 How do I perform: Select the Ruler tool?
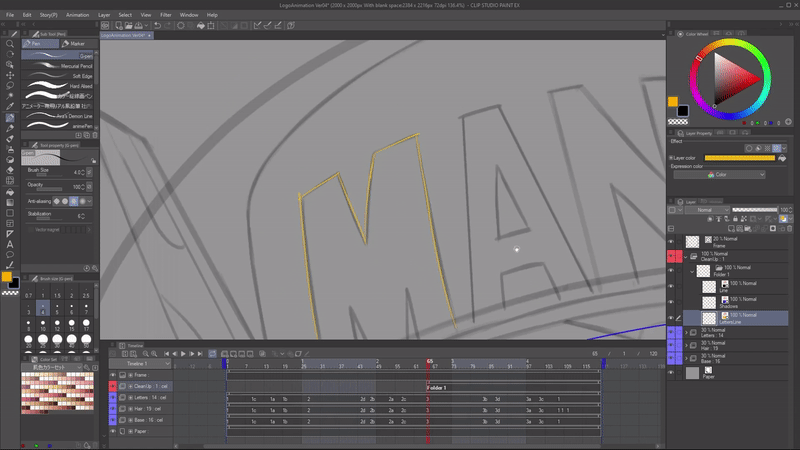pyautogui.click(x=10, y=234)
